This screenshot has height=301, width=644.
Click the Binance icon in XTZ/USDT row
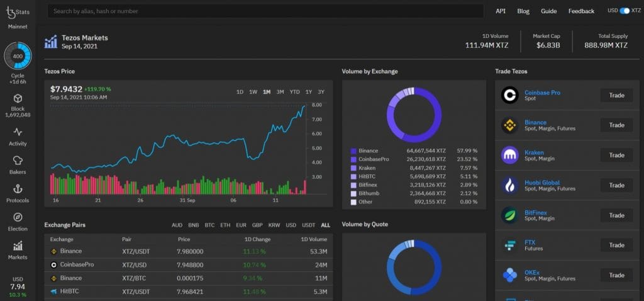point(53,251)
